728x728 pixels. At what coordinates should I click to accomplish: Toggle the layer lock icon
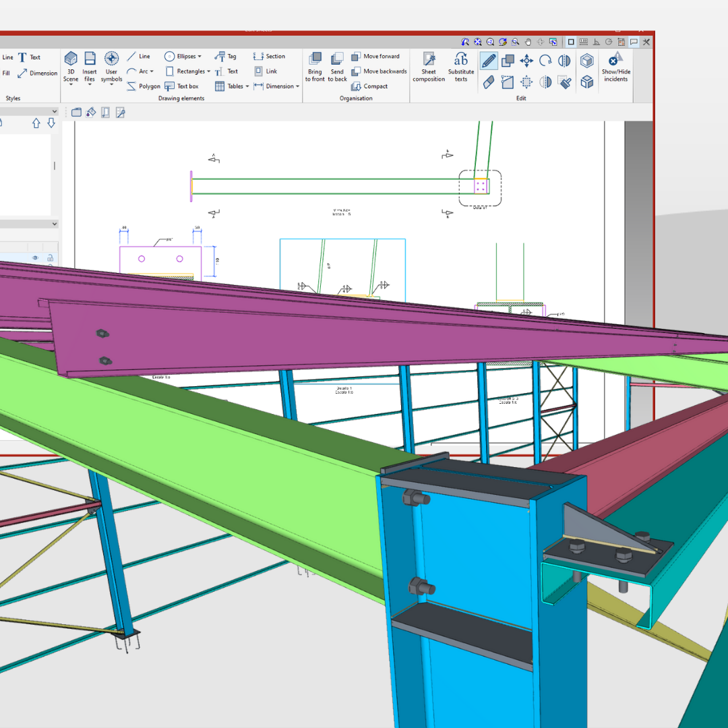point(50,257)
